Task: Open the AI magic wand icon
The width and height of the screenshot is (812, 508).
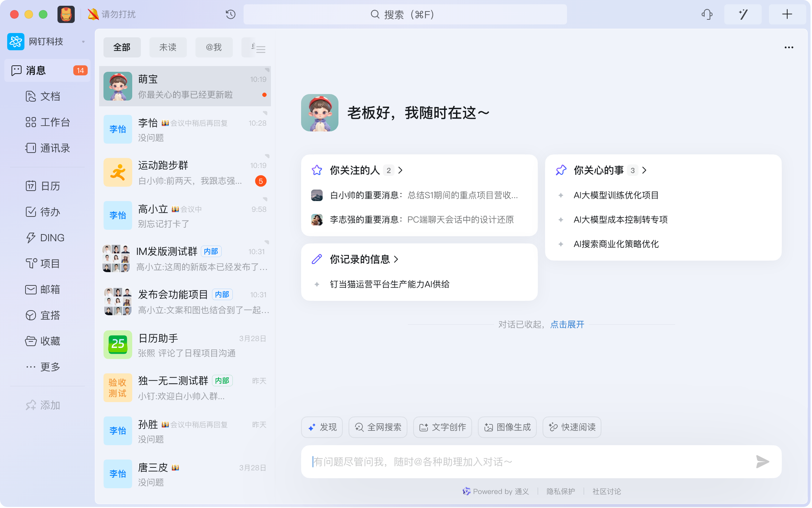Action: pos(743,14)
